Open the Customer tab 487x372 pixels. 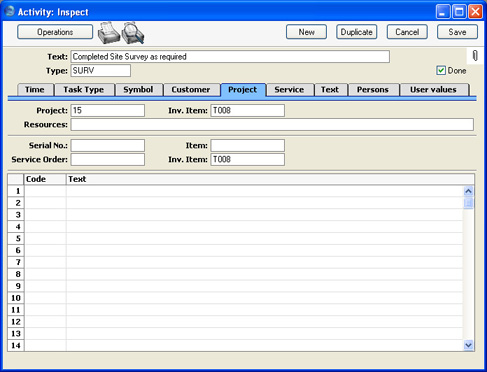pyautogui.click(x=191, y=90)
